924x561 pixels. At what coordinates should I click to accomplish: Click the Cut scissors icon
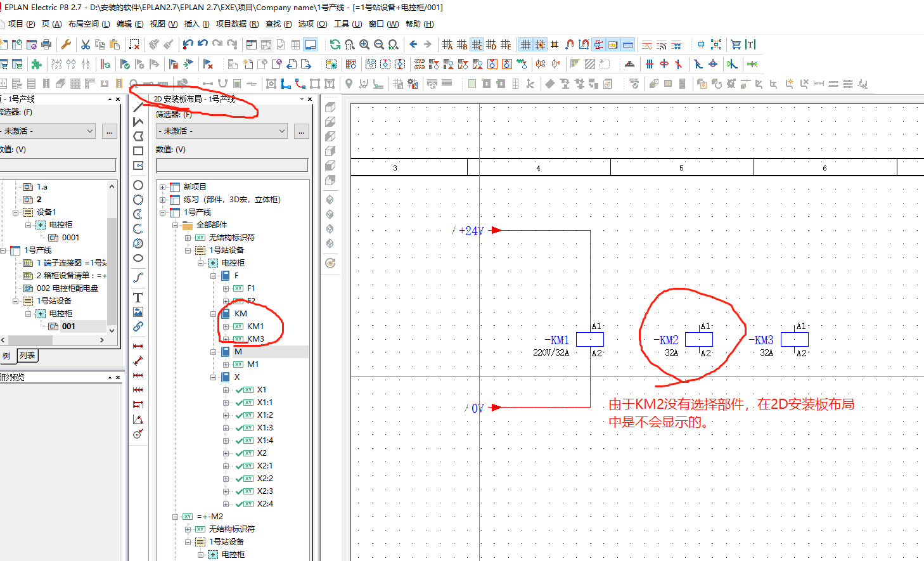(x=85, y=44)
